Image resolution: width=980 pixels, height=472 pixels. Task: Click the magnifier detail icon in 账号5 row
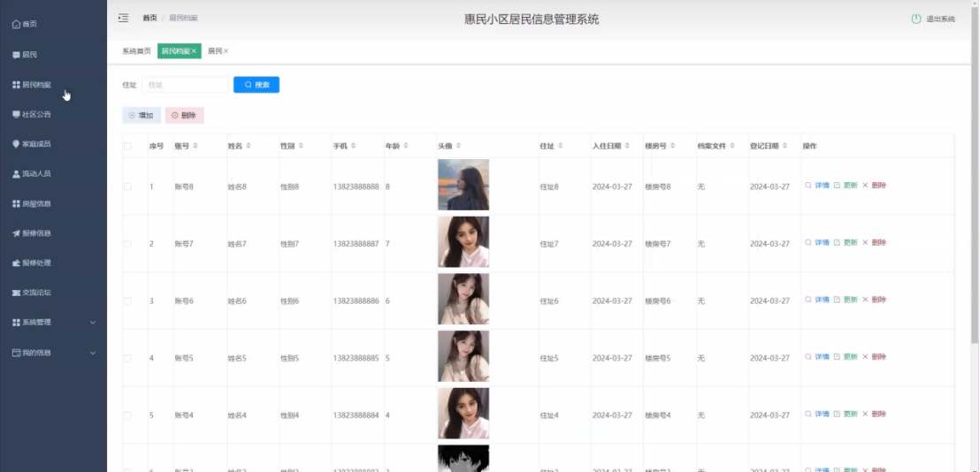point(808,356)
